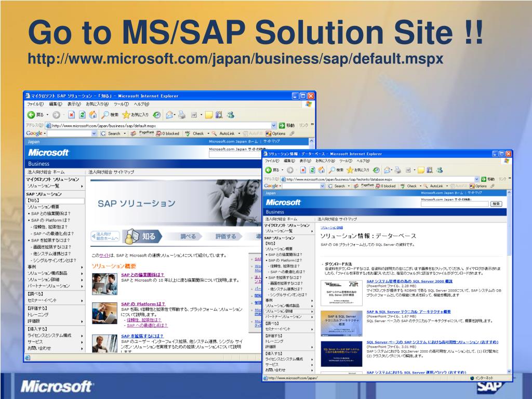Click the Mail icon in the left browser toolbar

pyautogui.click(x=169, y=114)
